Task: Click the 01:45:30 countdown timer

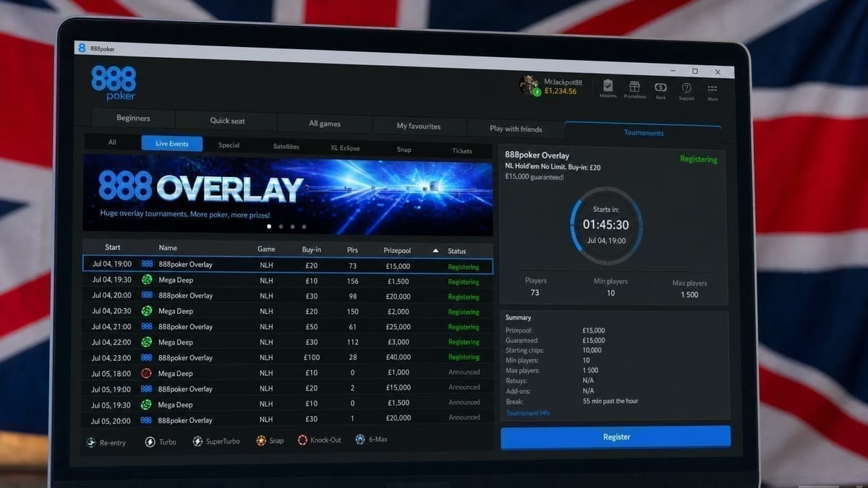Action: [605, 225]
